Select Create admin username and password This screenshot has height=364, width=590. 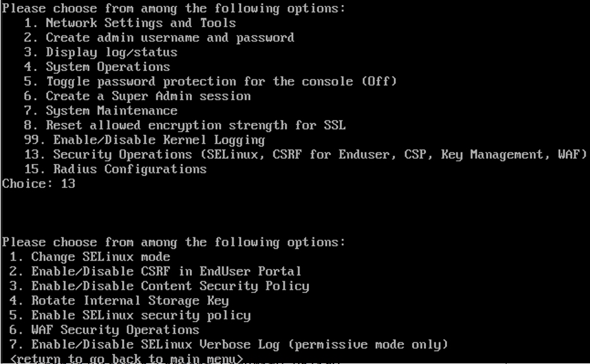click(159, 37)
